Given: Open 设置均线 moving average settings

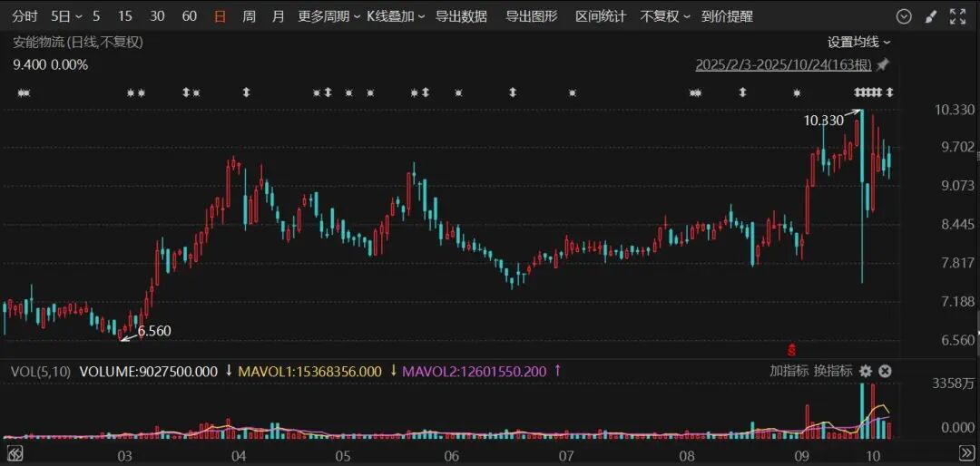Looking at the screenshot, I should coord(858,42).
